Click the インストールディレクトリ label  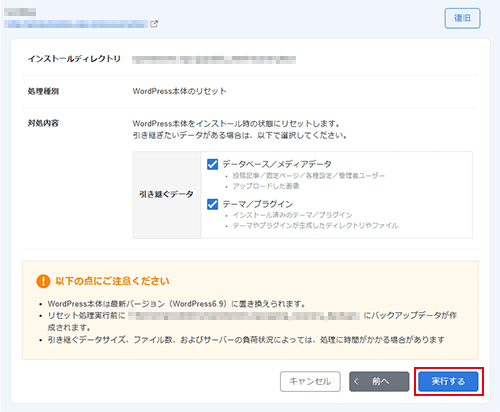click(x=74, y=59)
